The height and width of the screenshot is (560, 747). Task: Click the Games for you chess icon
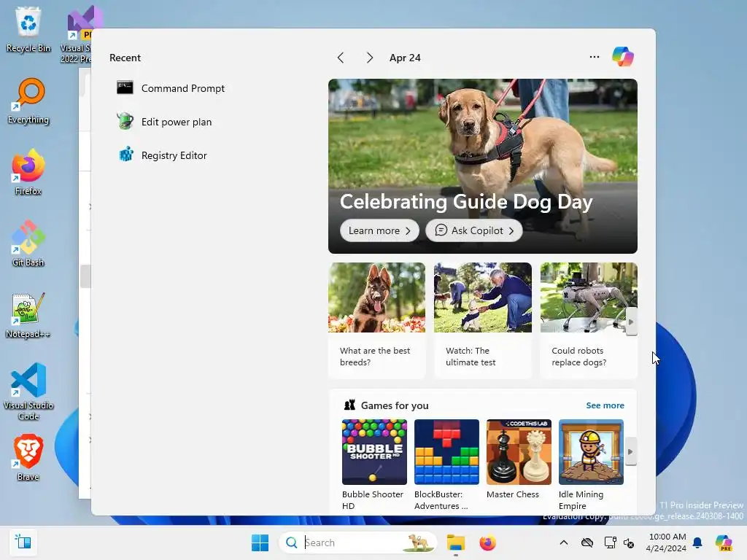coord(349,405)
